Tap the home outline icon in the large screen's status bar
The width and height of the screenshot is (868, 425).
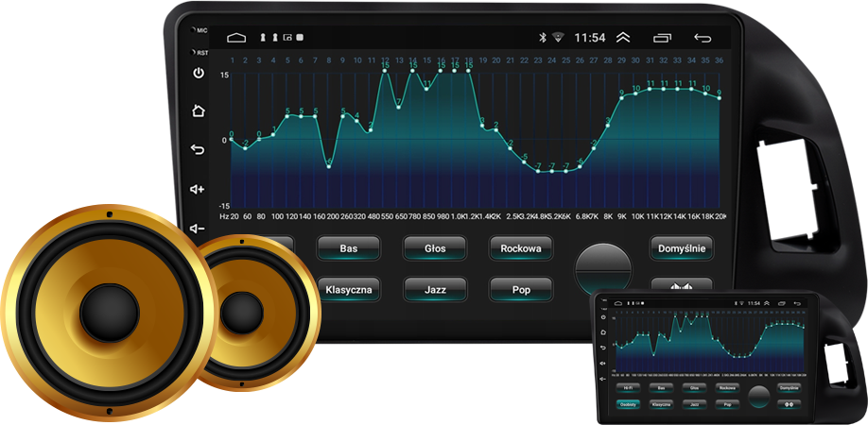tap(236, 38)
